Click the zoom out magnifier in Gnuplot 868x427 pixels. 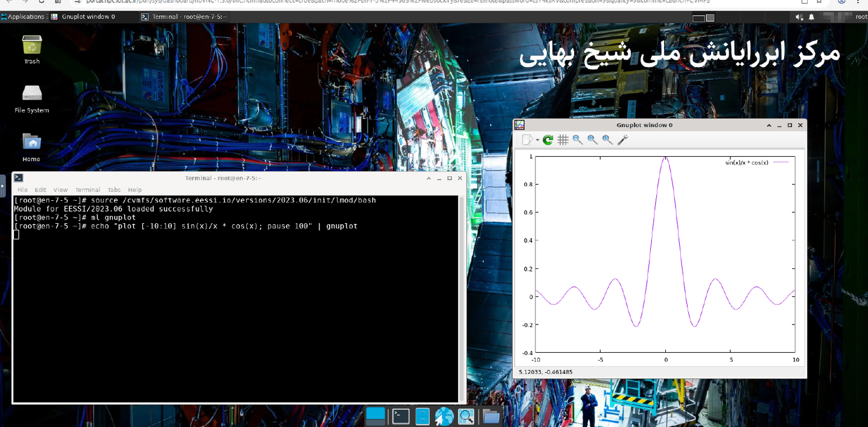click(578, 140)
